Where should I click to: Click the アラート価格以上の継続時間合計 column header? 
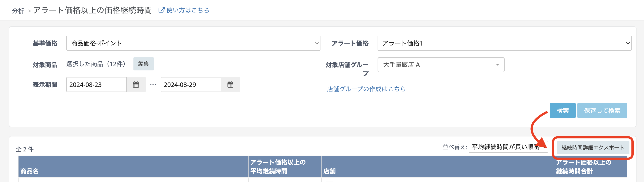click(583, 167)
